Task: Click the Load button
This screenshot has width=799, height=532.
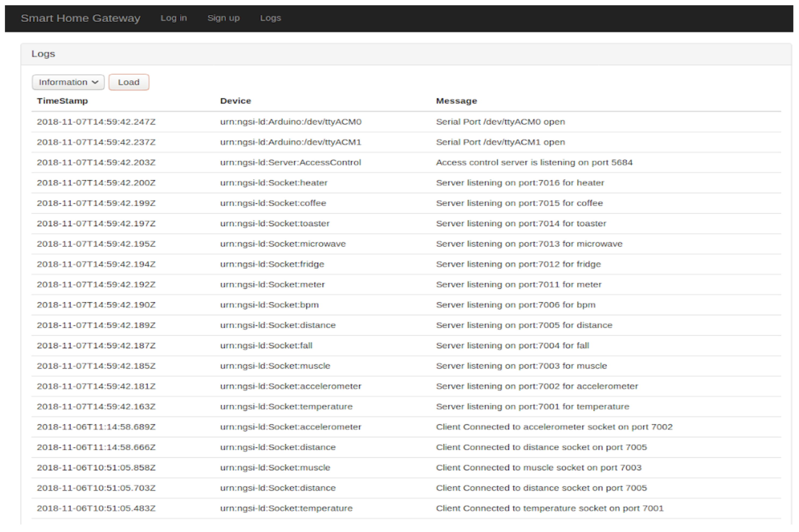Action: coord(128,82)
